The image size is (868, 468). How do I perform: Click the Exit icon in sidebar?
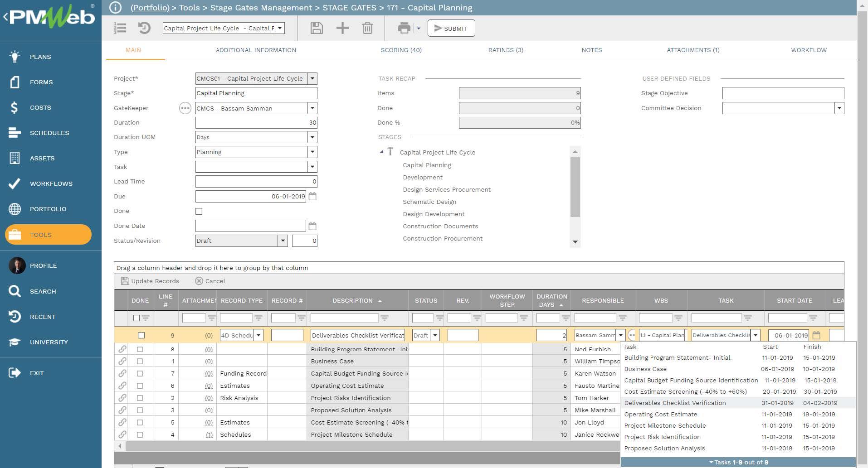coord(15,373)
